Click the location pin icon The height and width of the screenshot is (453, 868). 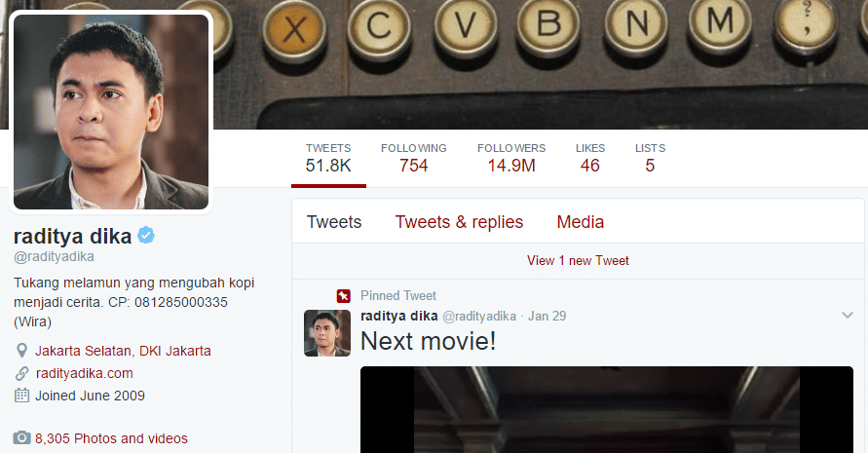click(x=21, y=351)
